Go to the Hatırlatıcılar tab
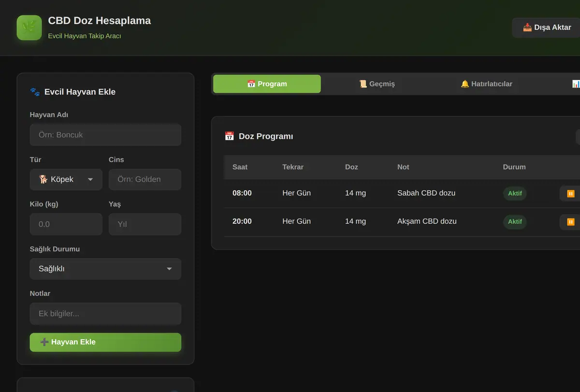 [x=486, y=84]
